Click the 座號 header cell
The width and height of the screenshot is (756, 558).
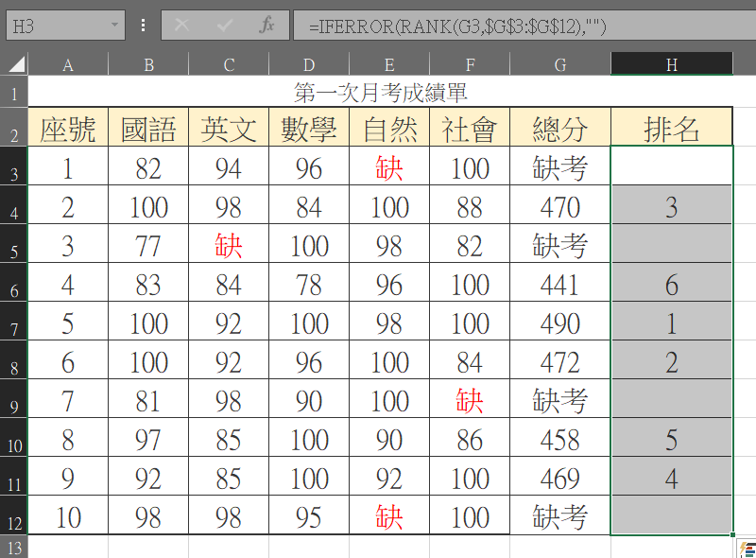click(68, 128)
